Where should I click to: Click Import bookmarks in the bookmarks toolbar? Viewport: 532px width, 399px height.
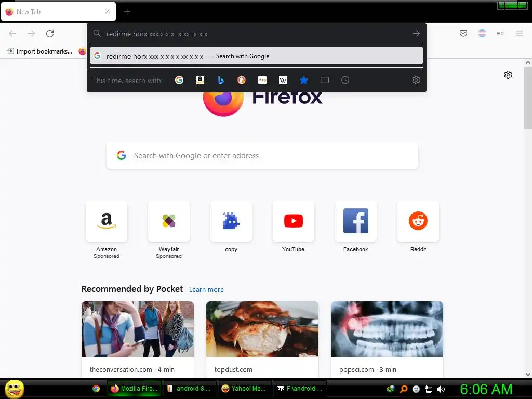(x=39, y=51)
